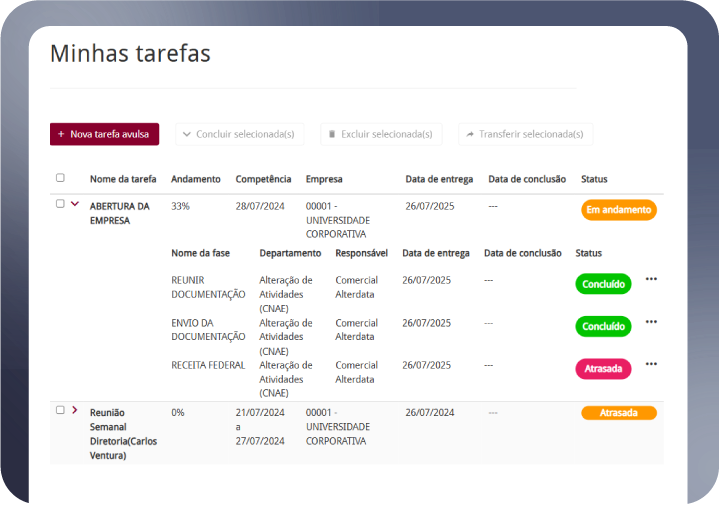The width and height of the screenshot is (719, 505).
Task: Click orange Atrasada badge for Reunião Semanal
Action: pos(618,413)
